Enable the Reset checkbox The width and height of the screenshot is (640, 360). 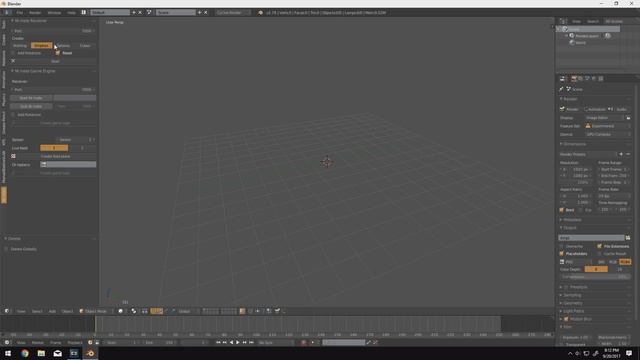click(58, 53)
